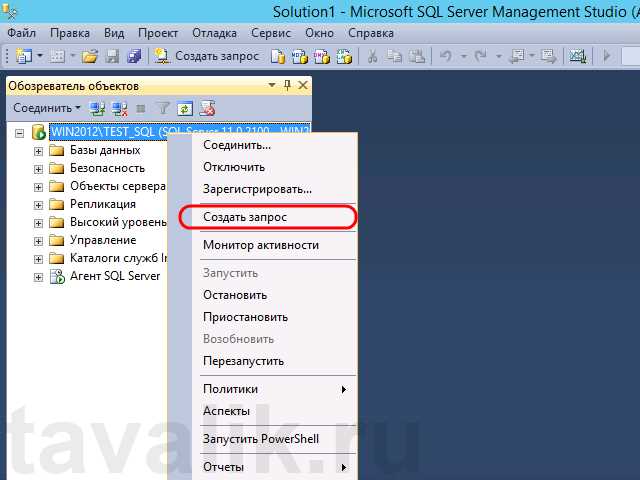
Task: Open the Файл menu
Action: coord(22,33)
